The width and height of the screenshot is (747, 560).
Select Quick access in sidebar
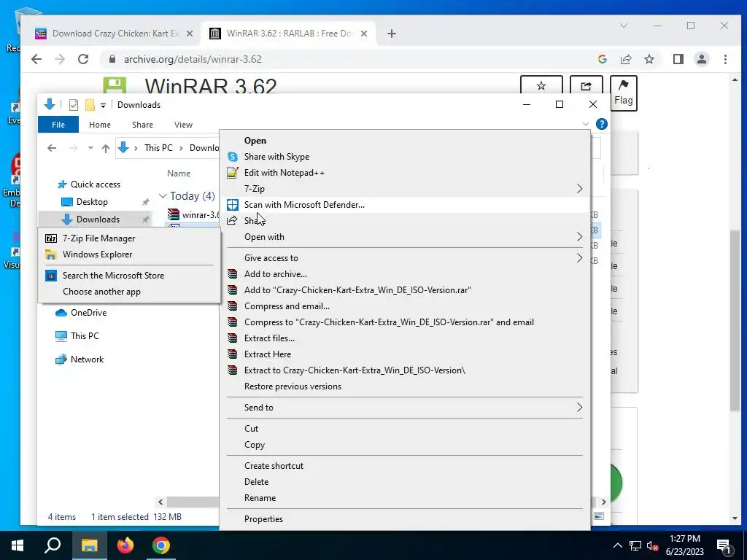coord(96,184)
